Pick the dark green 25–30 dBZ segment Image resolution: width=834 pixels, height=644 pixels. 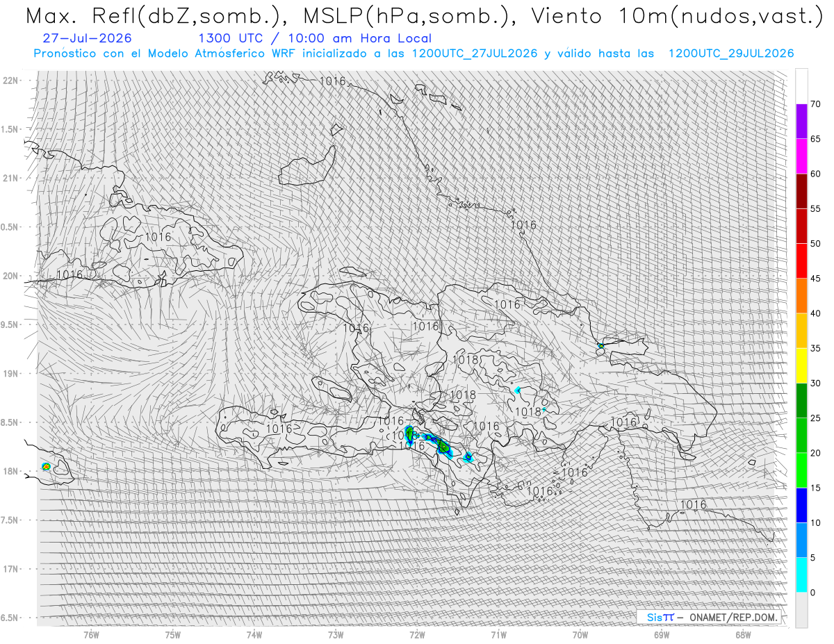point(801,400)
